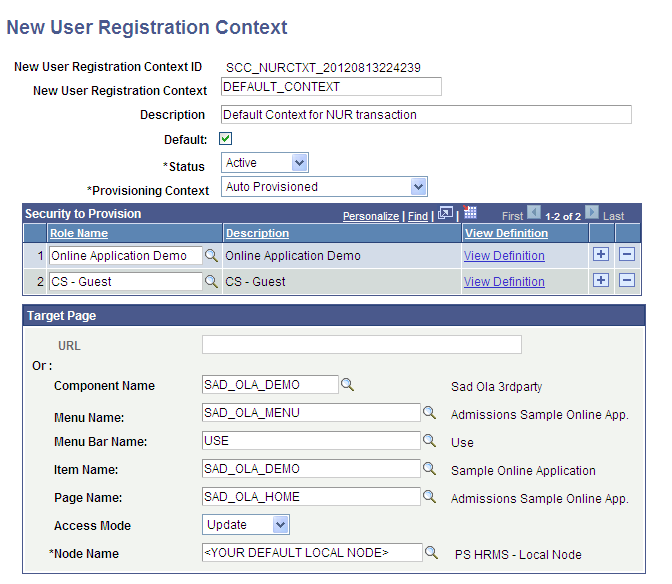Click the Description text field
672x584 pixels.
coord(426,114)
